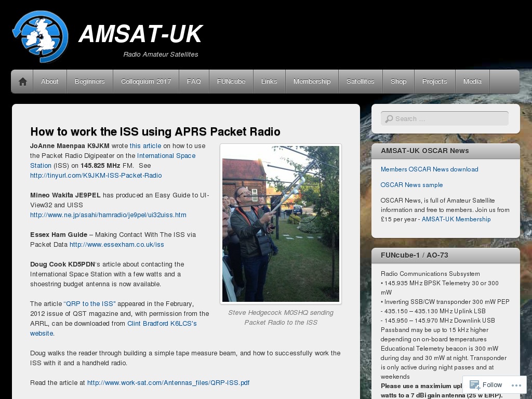Click the Steve Hedgecock antenna photo
This screenshot has width=532, height=399.
pos(281,223)
